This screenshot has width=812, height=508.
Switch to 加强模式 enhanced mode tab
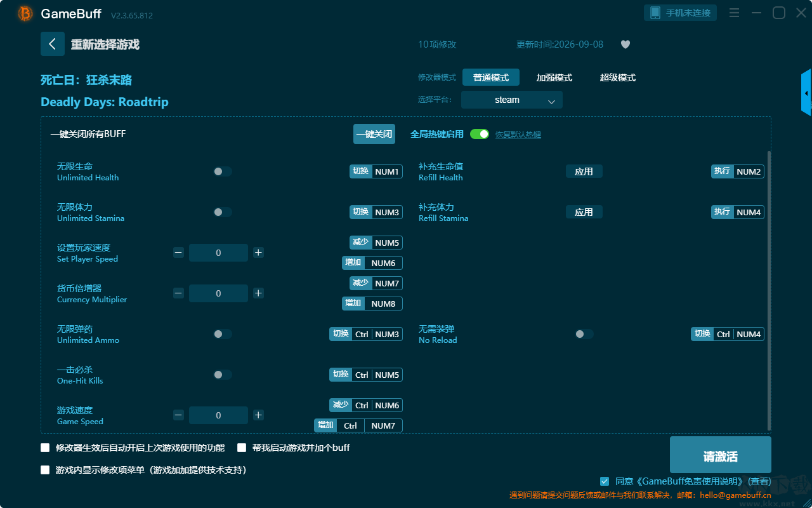(x=554, y=77)
